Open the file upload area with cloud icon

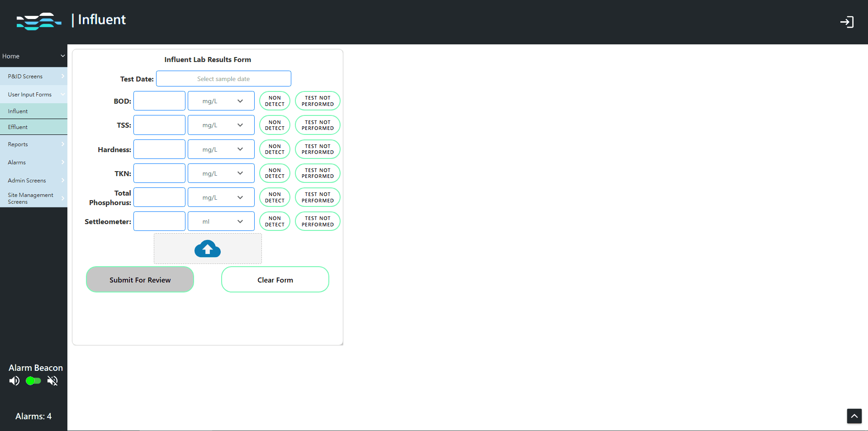click(x=208, y=248)
